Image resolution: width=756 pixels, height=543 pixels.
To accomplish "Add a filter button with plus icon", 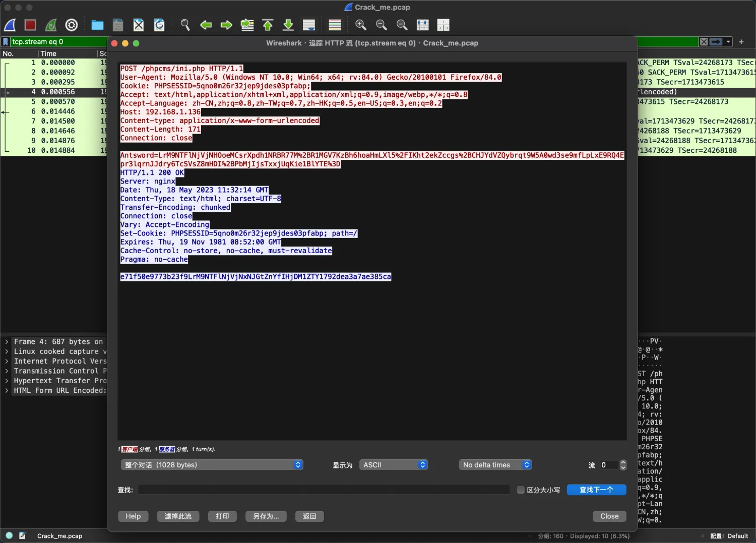I will (x=741, y=42).
